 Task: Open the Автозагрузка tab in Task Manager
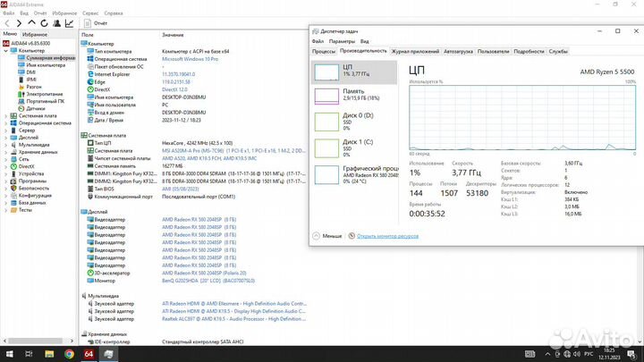point(459,52)
